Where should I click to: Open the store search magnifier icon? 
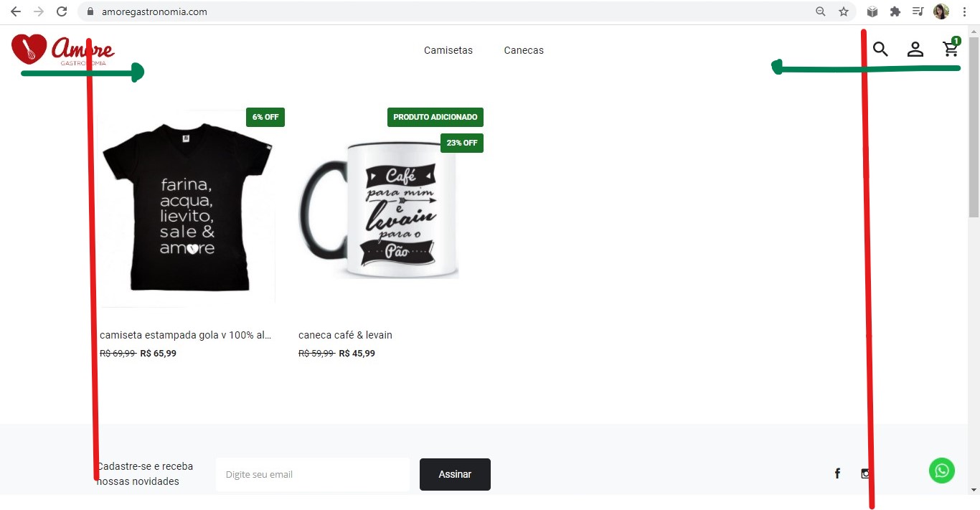click(880, 49)
